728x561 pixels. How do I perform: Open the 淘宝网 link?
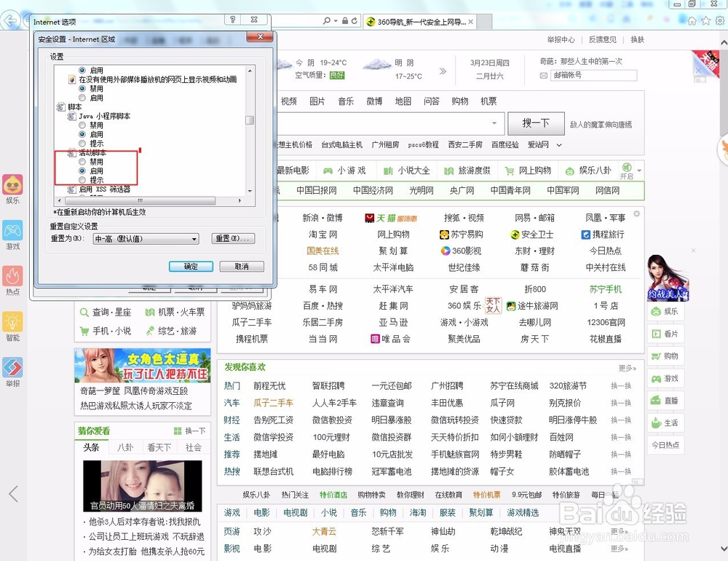pyautogui.click(x=323, y=235)
